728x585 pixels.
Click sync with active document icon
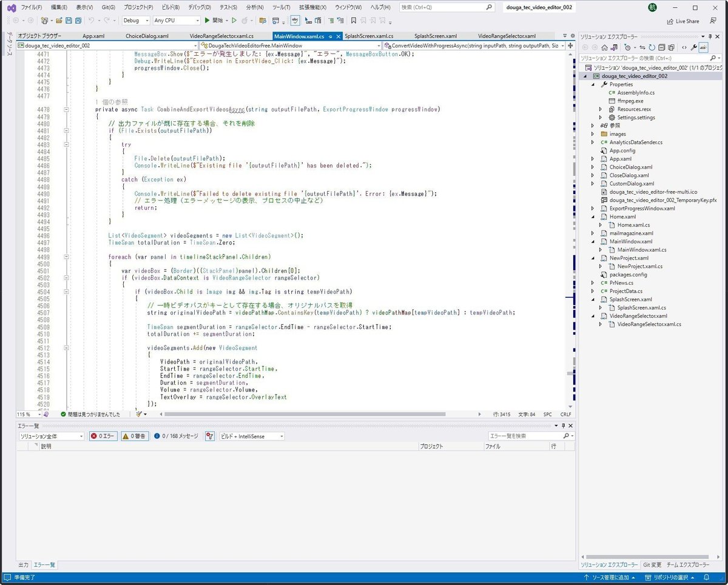(x=642, y=47)
